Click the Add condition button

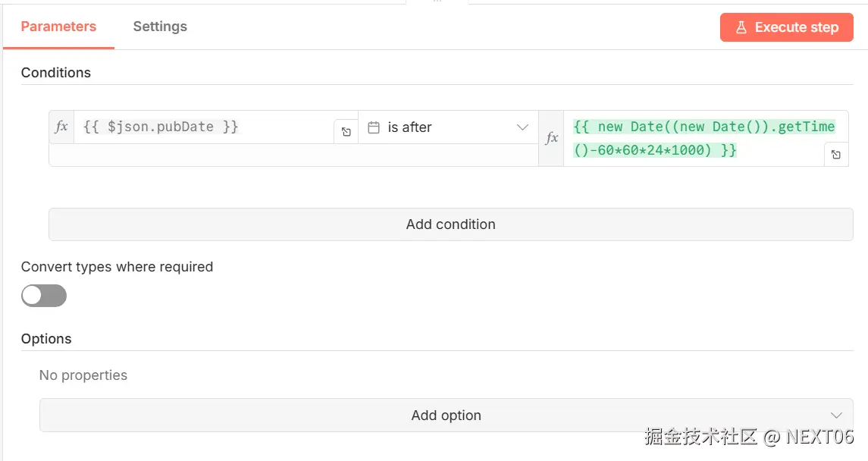(x=450, y=224)
